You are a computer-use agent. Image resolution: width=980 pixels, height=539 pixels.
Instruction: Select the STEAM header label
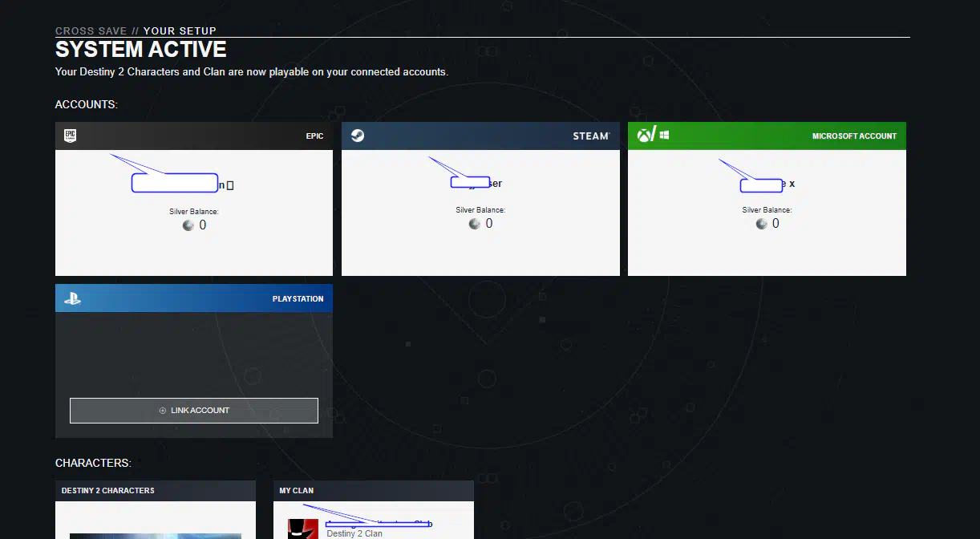click(590, 136)
